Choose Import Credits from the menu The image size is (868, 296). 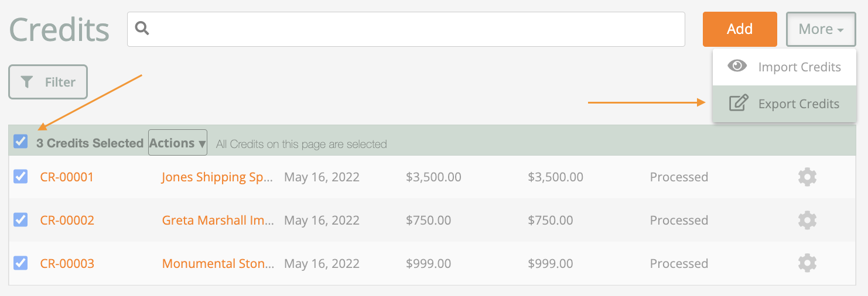click(x=784, y=67)
